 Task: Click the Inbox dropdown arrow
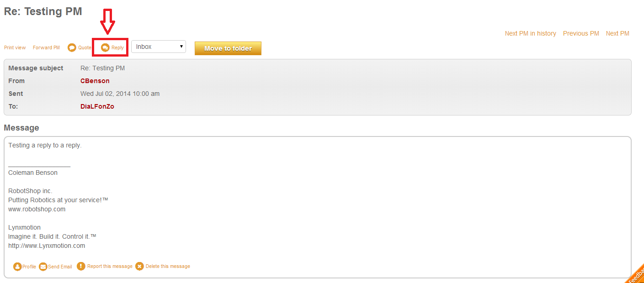tap(181, 47)
